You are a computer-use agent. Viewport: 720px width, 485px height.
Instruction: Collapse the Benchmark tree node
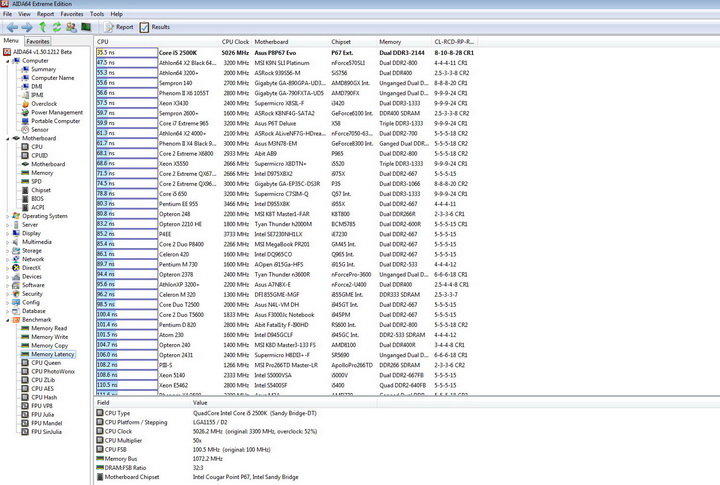[x=7, y=320]
